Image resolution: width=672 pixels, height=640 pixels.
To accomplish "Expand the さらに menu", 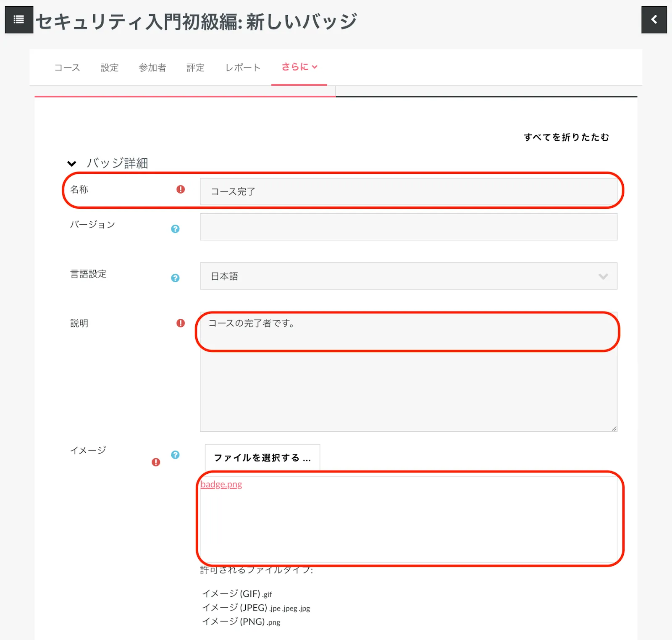I will click(299, 67).
